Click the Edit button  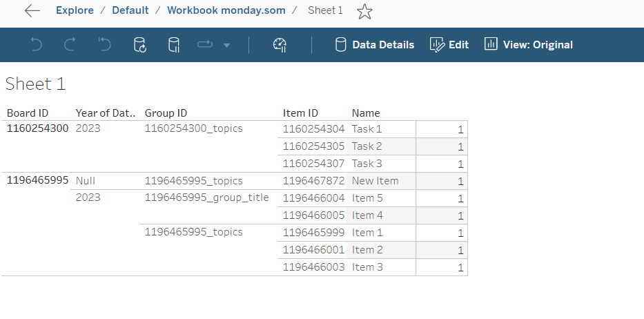click(449, 45)
